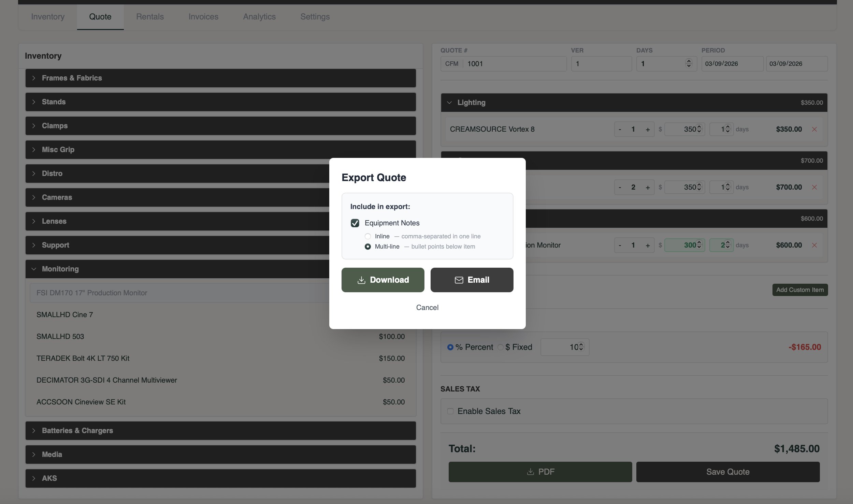Remove the CREAMSOURCE Vortex 8 line item

814,129
